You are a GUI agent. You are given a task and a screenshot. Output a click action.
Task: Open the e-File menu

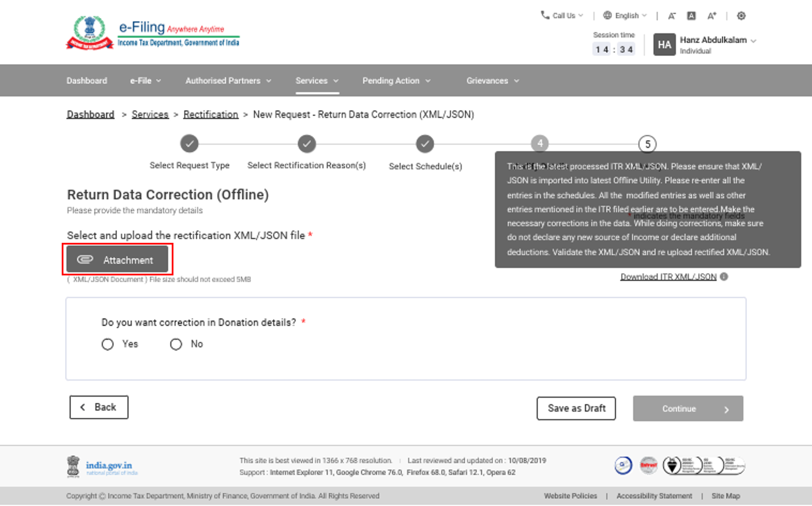coord(146,81)
